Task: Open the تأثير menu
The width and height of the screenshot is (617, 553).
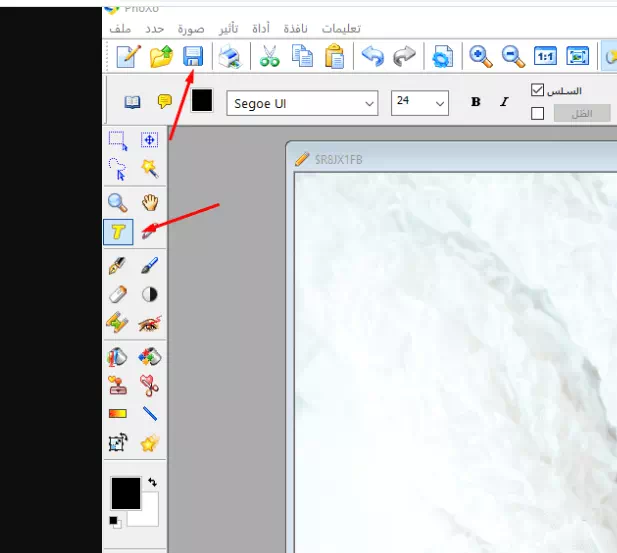Action: [x=229, y=29]
